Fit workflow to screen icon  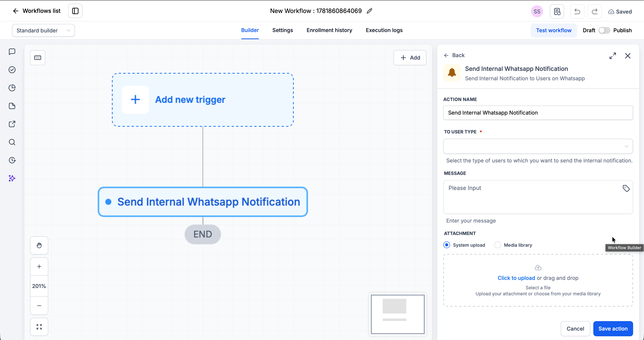click(39, 327)
